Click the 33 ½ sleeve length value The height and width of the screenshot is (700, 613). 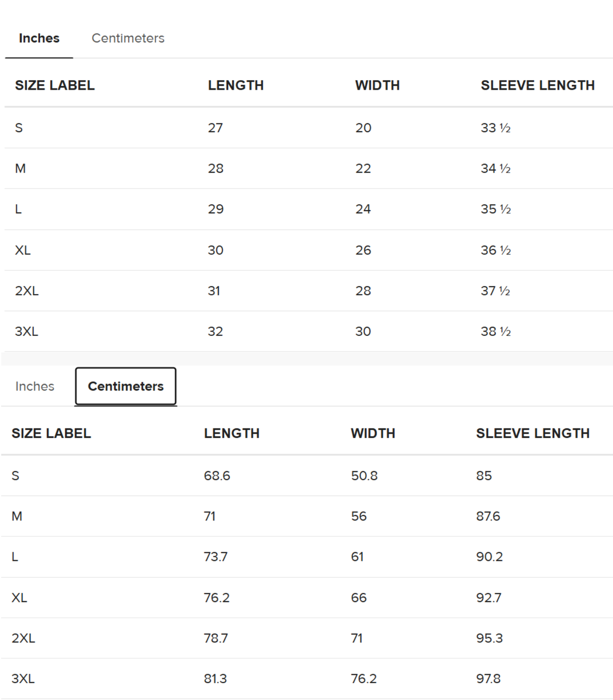[x=496, y=128]
